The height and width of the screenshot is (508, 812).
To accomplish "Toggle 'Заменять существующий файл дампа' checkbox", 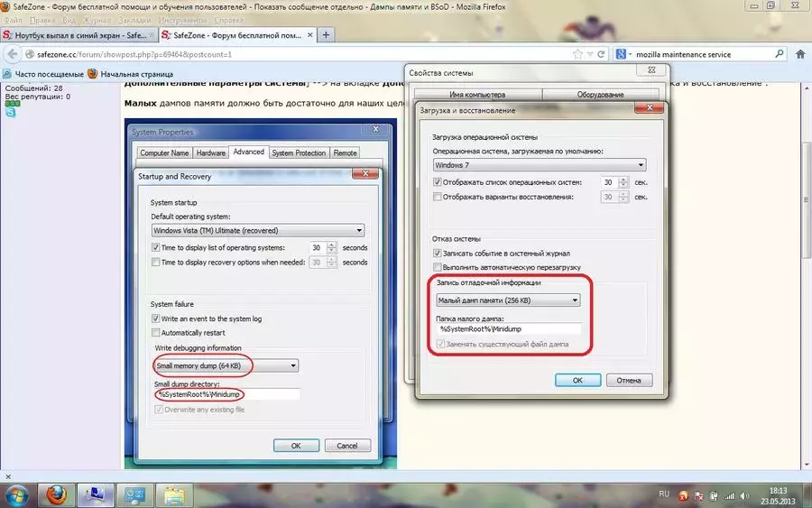I will [440, 344].
